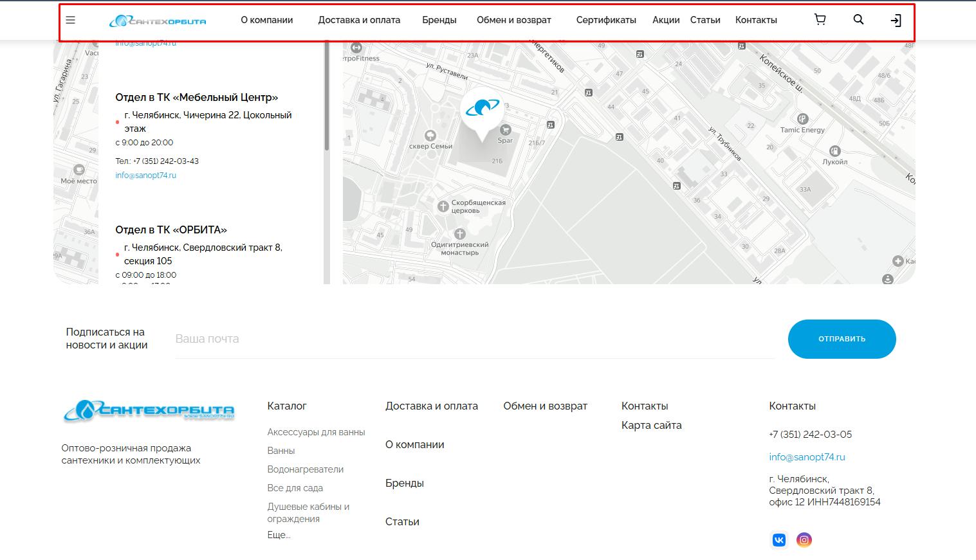Click the login arrow icon

coord(896,21)
